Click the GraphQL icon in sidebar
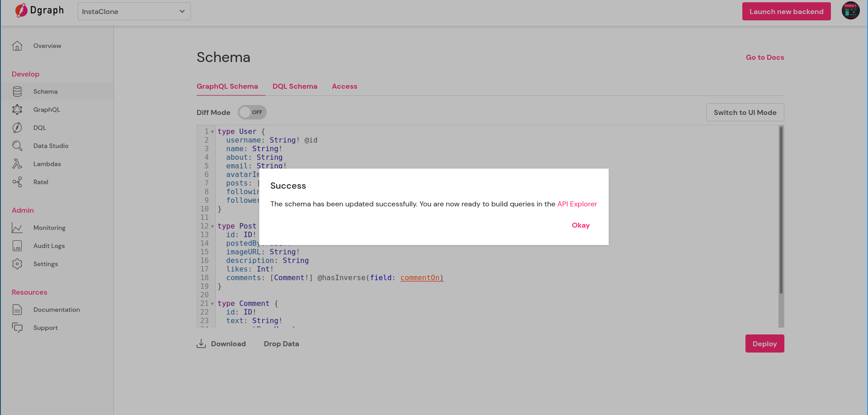 coord(17,110)
